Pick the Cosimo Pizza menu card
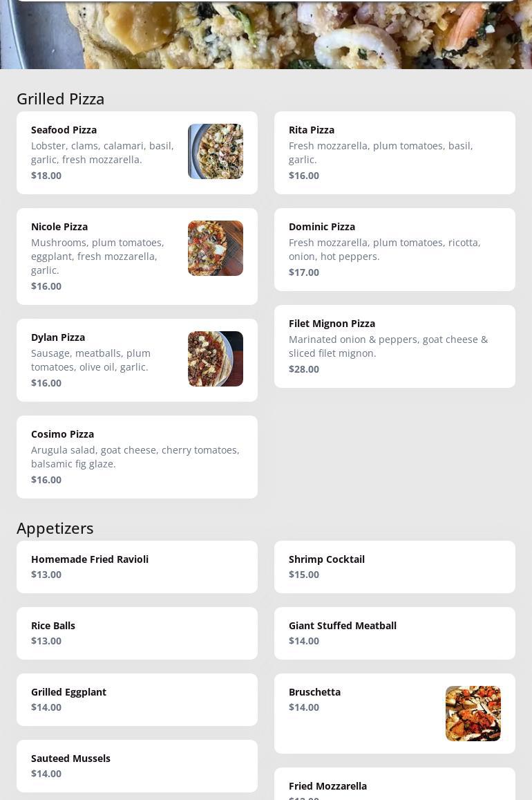 137,457
